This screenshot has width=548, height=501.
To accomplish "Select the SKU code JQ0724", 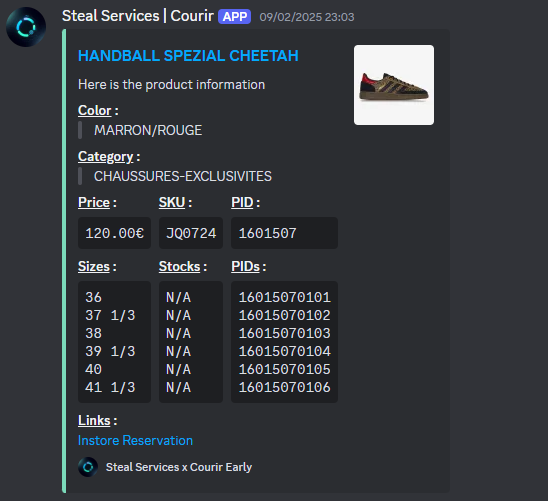I will [191, 233].
